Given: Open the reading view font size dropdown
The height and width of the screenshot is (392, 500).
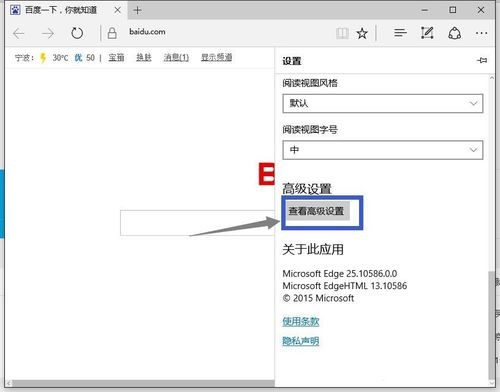Looking at the screenshot, I should (383, 150).
